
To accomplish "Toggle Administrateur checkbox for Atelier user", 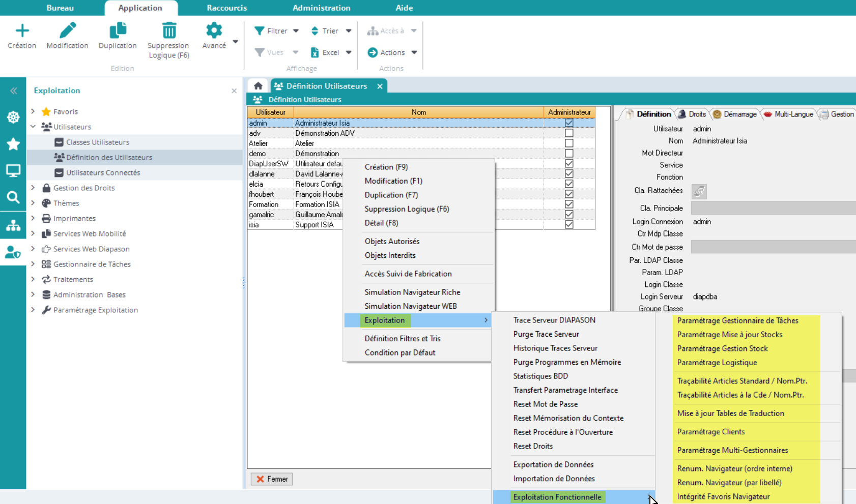I will tap(569, 143).
